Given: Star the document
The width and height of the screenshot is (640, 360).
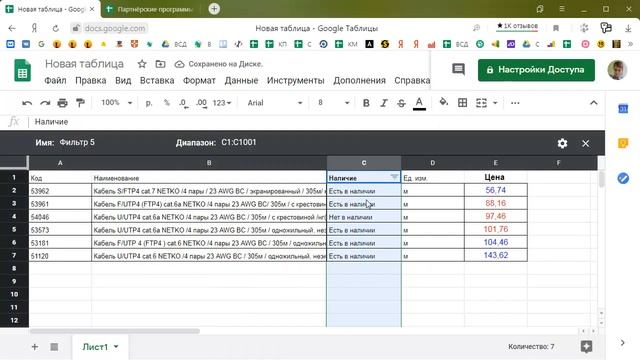Looking at the screenshot, I should 142,64.
